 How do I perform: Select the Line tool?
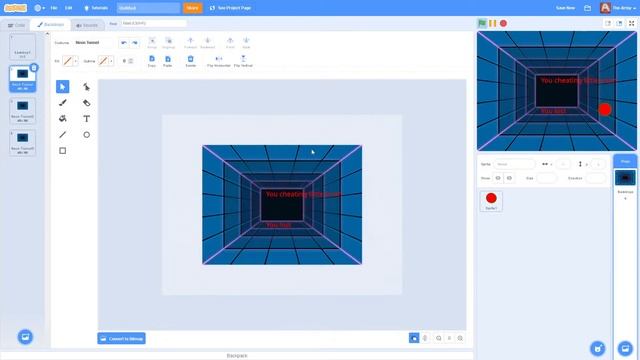pos(62,134)
